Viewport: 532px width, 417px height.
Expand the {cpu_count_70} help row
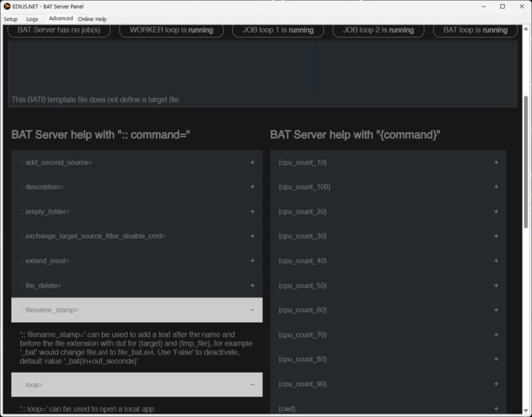(x=388, y=334)
